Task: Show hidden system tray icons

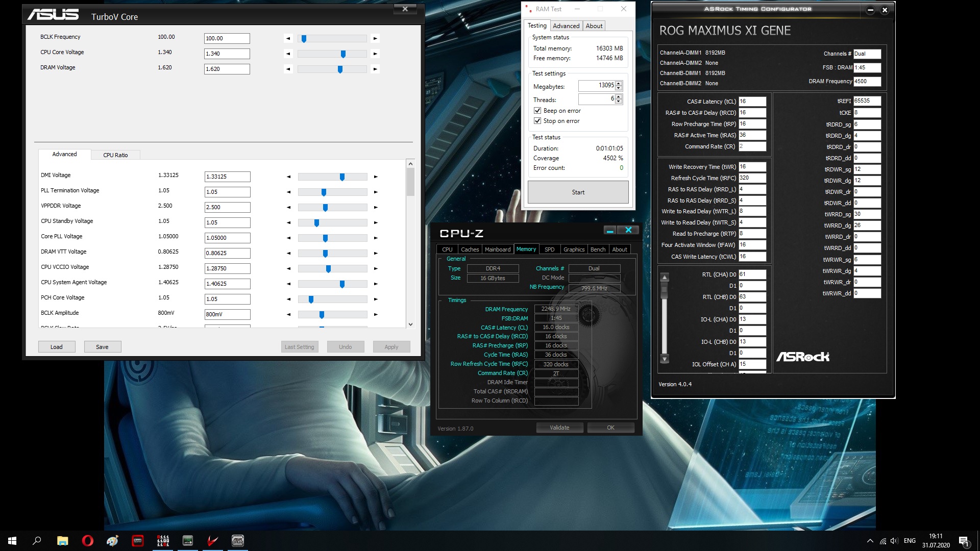Action: coord(870,541)
